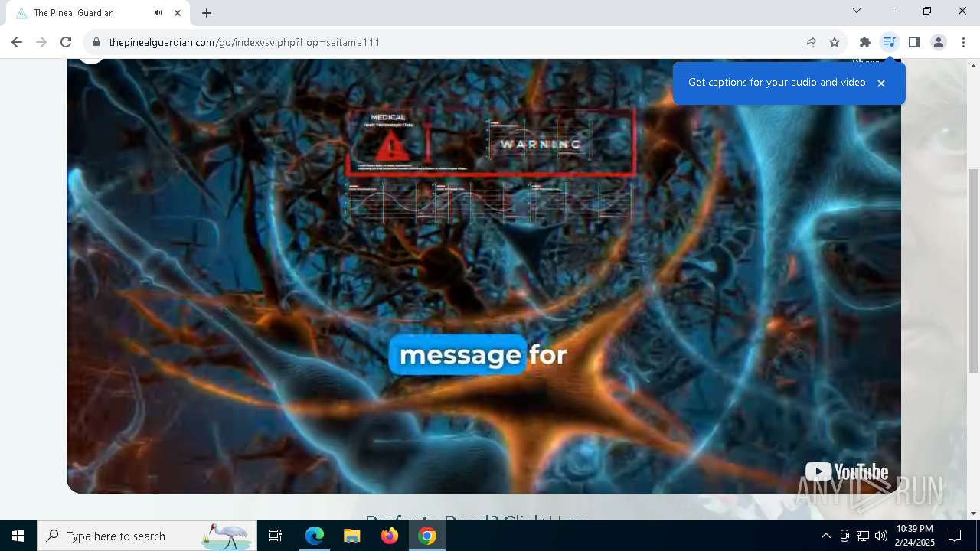The image size is (980, 551).
Task: Minimize the Chrome window
Action: 892,11
